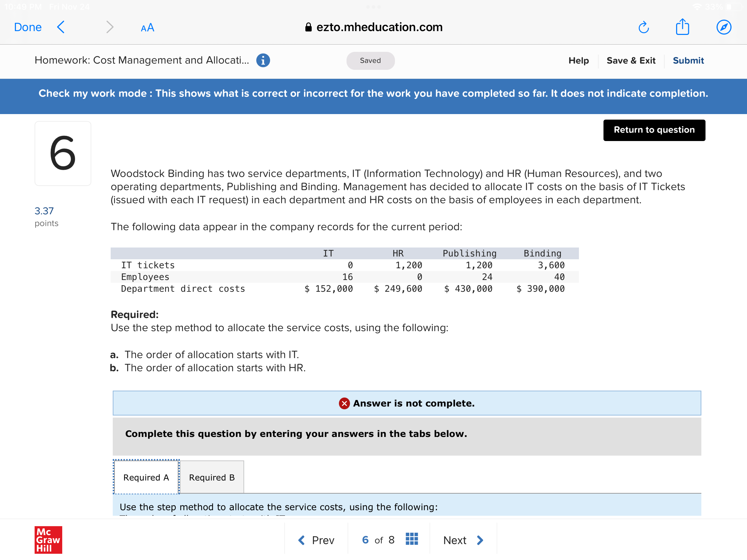This screenshot has width=747, height=560.
Task: Click the McGraw Hill logo
Action: [48, 540]
